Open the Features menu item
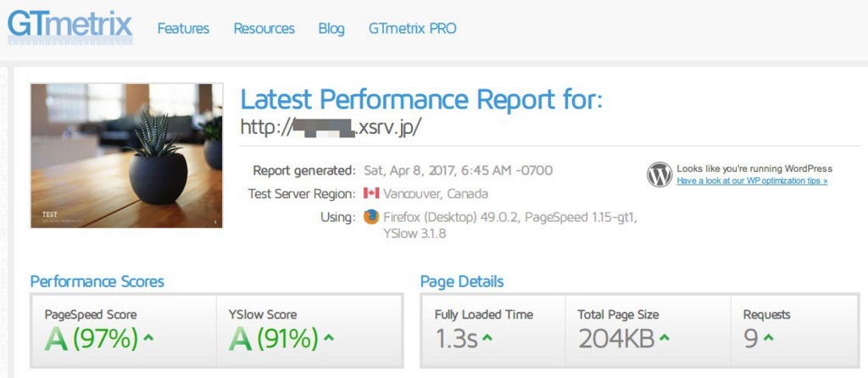 183,28
